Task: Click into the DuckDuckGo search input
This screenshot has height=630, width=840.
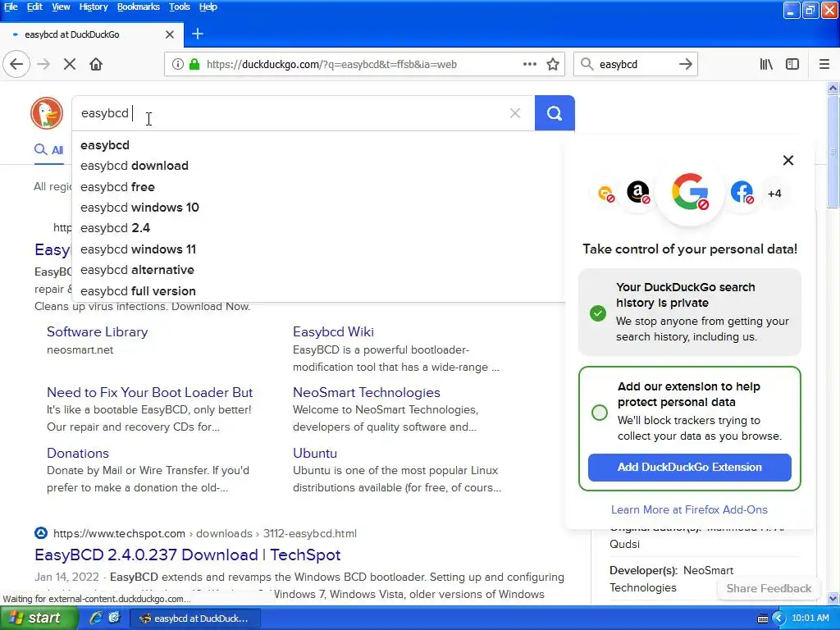Action: (x=292, y=113)
